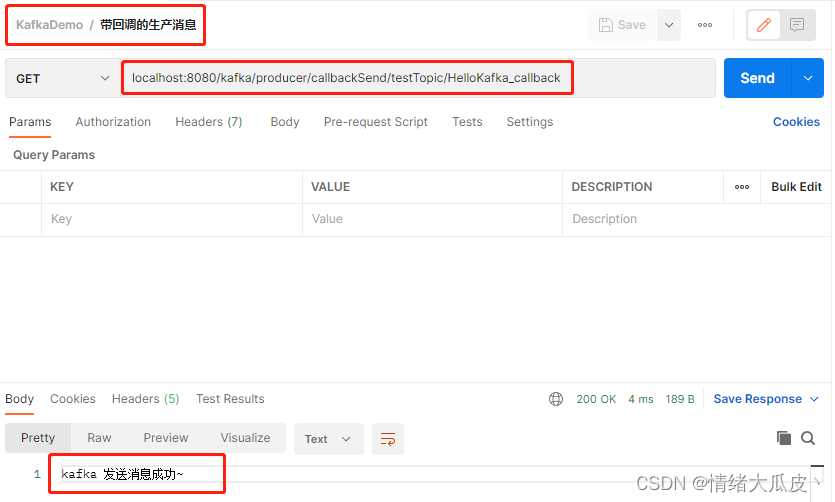Click Bulk Edit
Screen dimensions: 835x502
pyautogui.click(x=796, y=187)
